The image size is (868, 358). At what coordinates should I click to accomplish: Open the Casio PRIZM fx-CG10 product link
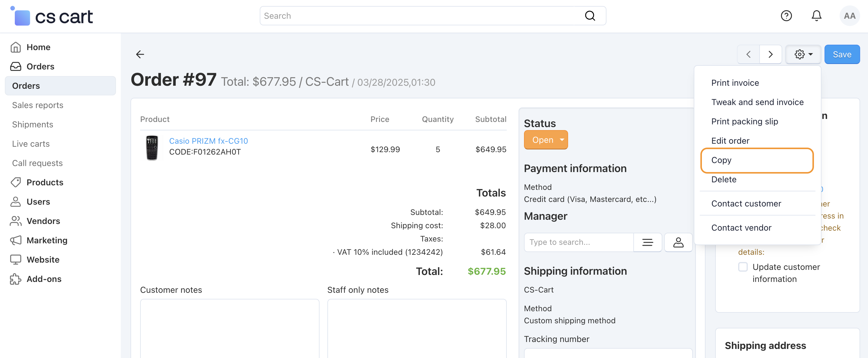(208, 141)
